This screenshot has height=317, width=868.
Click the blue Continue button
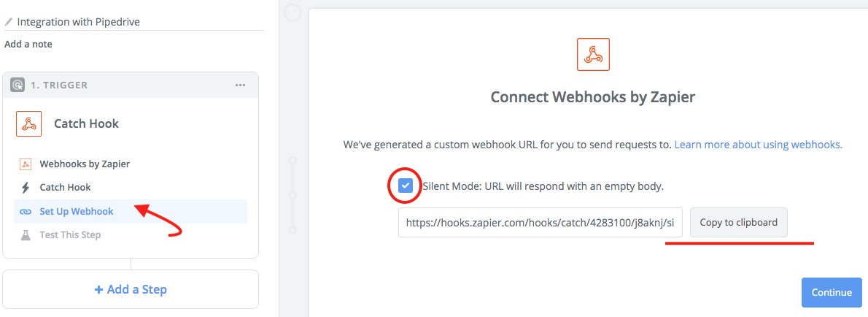(832, 293)
